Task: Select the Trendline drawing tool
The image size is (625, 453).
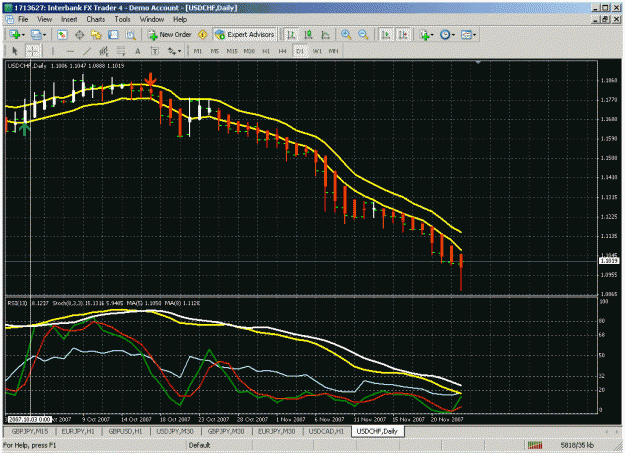Action: [87, 51]
